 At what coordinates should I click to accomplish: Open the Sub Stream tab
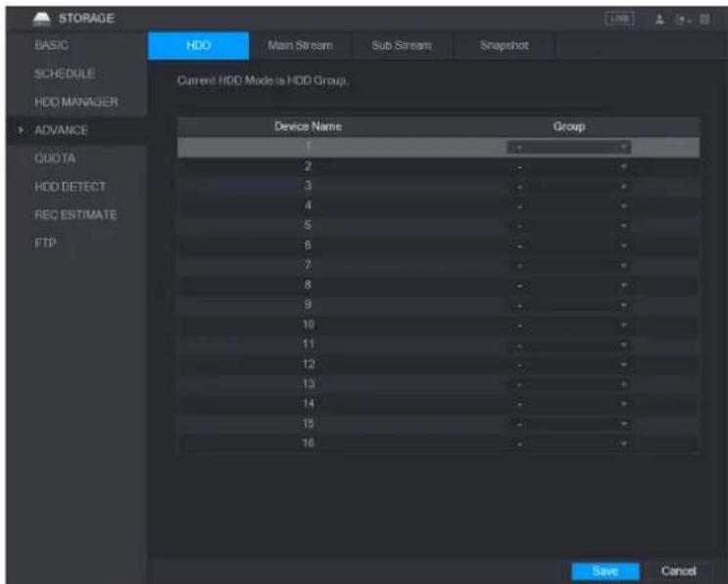pos(402,46)
